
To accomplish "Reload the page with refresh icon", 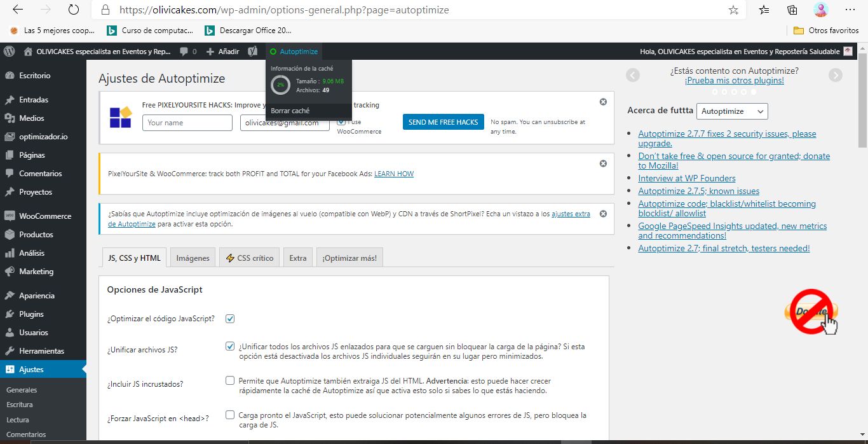I will 74,10.
